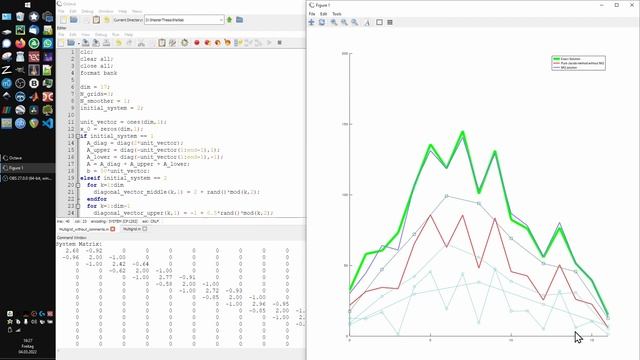Collapse the fold marker at code line 20
Image resolution: width=640 pixels, height=360 pixels.
click(78, 185)
